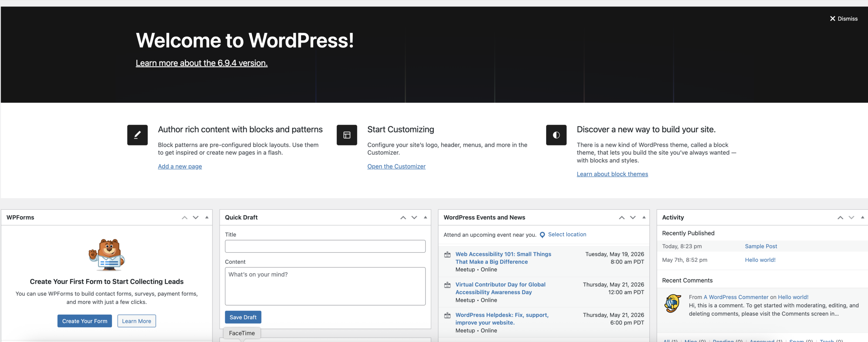This screenshot has height=342, width=868.
Task: Open the Sample Post link
Action: (x=761, y=246)
